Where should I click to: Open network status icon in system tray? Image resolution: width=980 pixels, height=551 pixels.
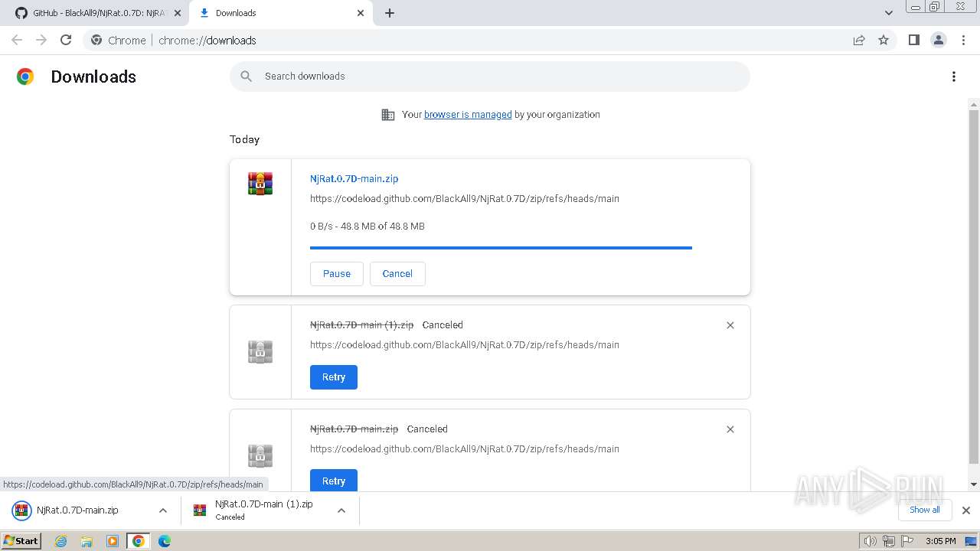889,541
